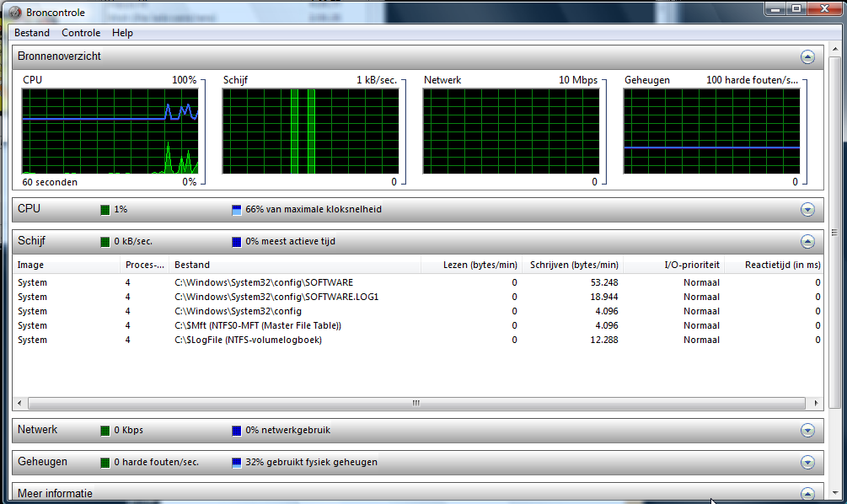This screenshot has width=847, height=504.
Task: Sort by the Proces-ID column header
Action: tap(144, 265)
